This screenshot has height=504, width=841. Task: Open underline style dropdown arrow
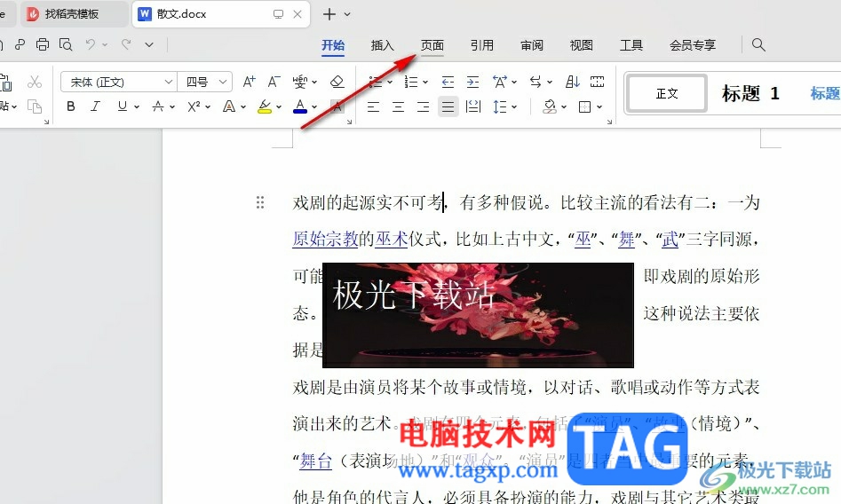click(137, 106)
